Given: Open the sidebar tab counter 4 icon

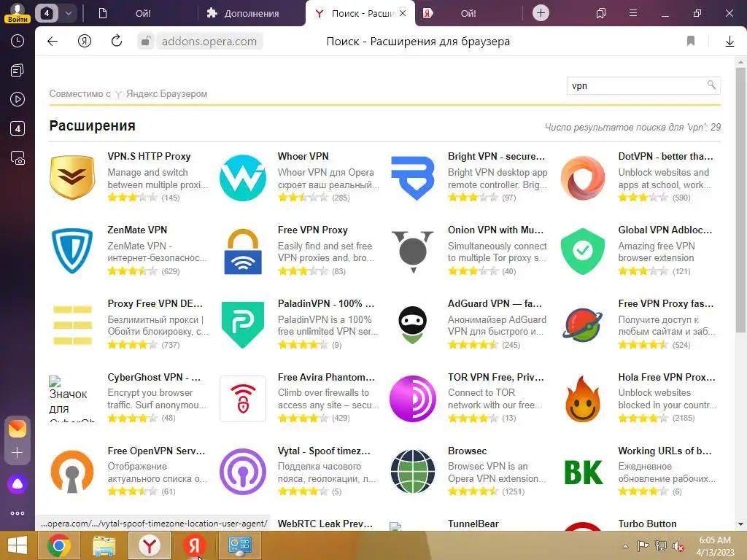Looking at the screenshot, I should 18,128.
